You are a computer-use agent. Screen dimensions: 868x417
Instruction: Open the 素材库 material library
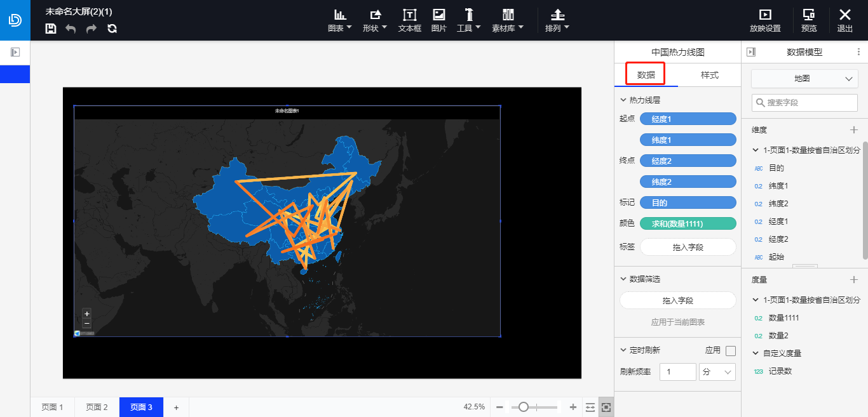tap(508, 20)
